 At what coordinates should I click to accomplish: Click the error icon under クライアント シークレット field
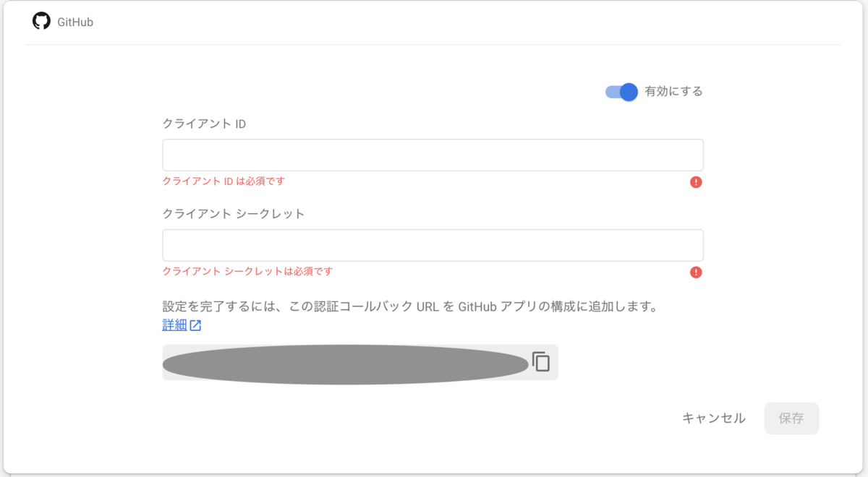pyautogui.click(x=695, y=272)
